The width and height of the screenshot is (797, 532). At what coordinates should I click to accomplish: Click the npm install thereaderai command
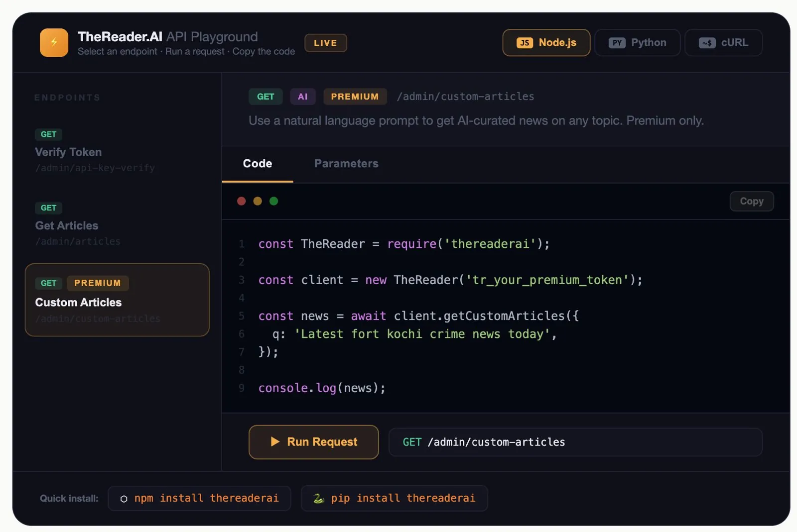199,498
